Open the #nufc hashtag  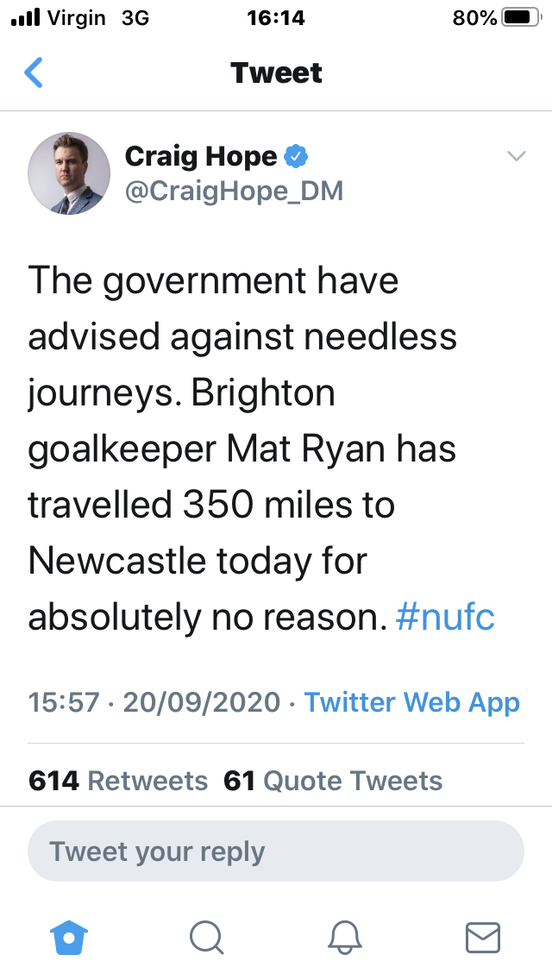tap(445, 617)
